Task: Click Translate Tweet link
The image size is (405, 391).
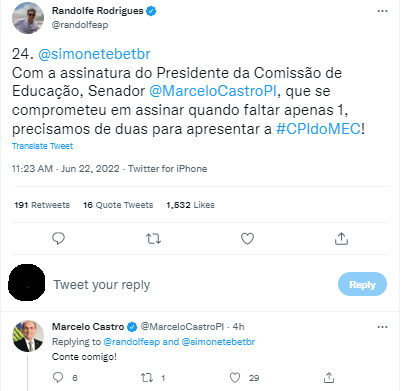Action: pyautogui.click(x=42, y=146)
